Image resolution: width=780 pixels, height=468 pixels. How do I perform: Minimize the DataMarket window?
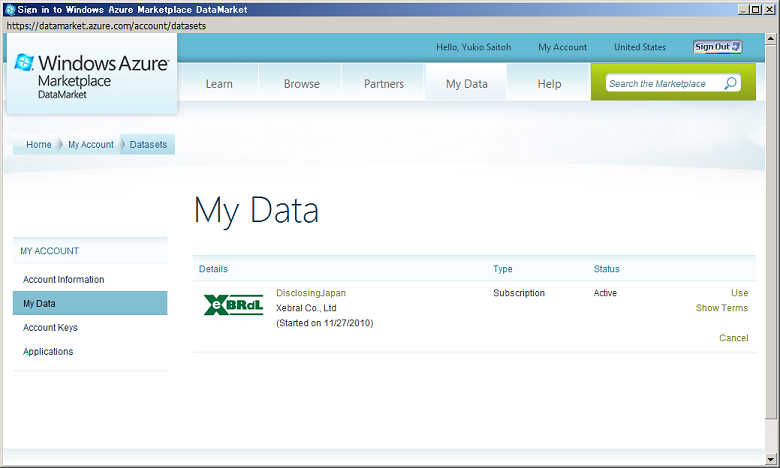(743, 9)
